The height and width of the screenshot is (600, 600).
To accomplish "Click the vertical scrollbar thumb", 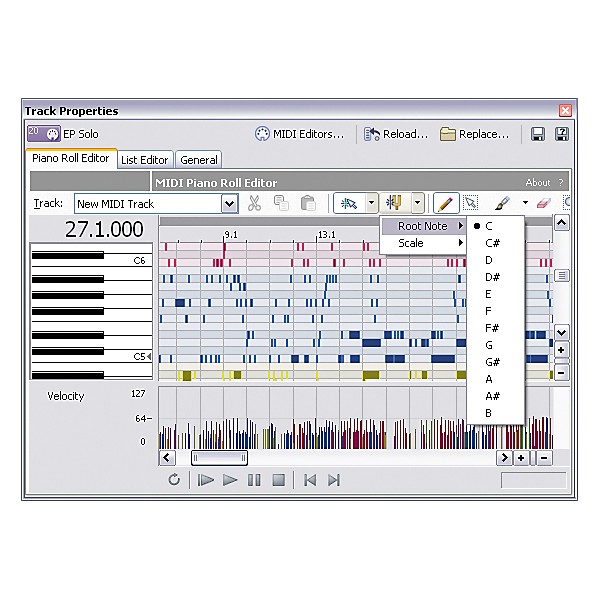I will click(x=561, y=276).
